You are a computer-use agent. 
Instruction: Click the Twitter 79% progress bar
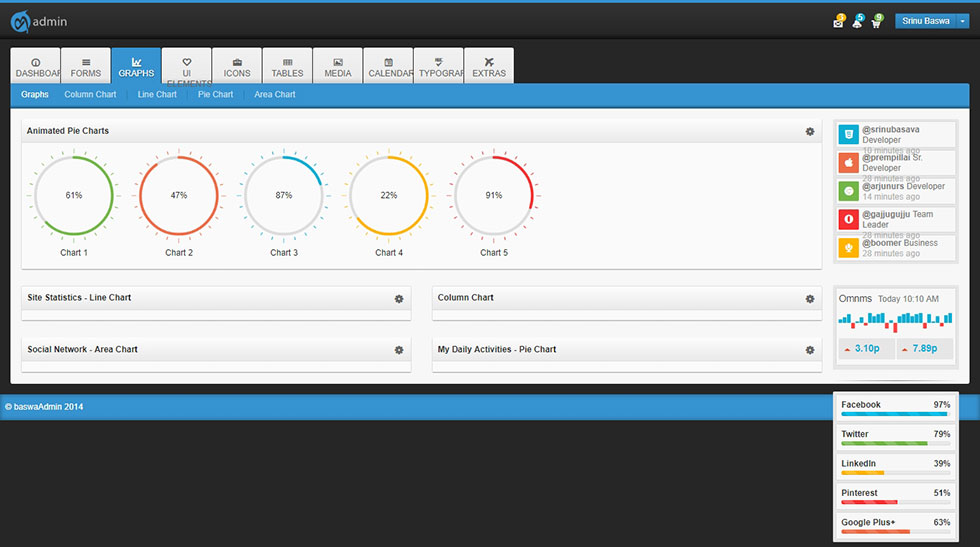(x=895, y=444)
